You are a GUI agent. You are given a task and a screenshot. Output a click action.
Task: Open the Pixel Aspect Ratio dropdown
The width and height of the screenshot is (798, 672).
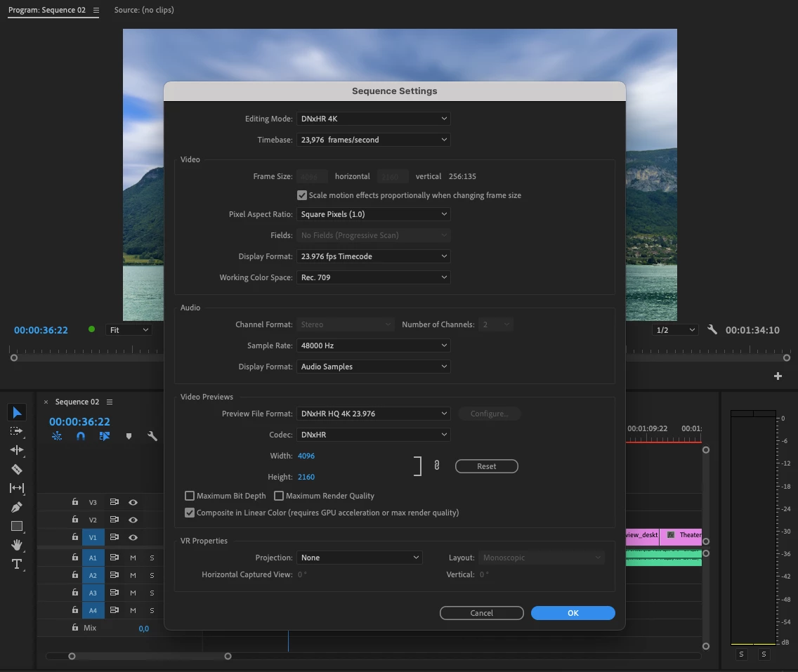pyautogui.click(x=374, y=214)
